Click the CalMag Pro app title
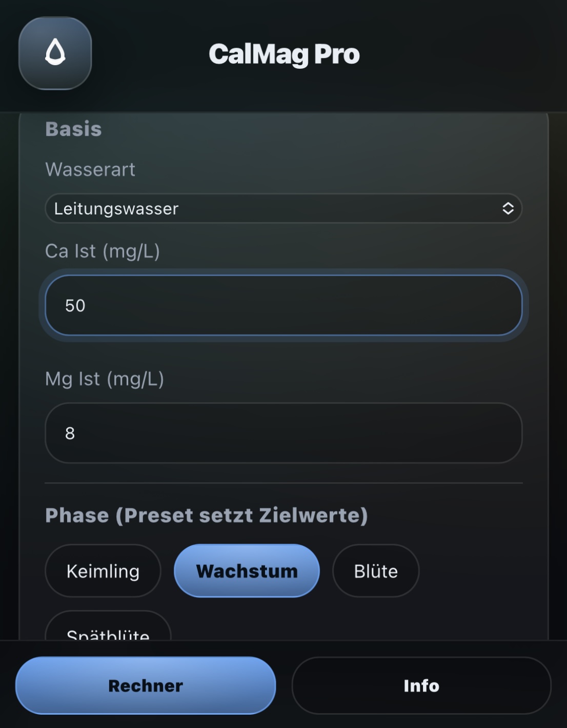The width and height of the screenshot is (567, 728). [x=284, y=54]
